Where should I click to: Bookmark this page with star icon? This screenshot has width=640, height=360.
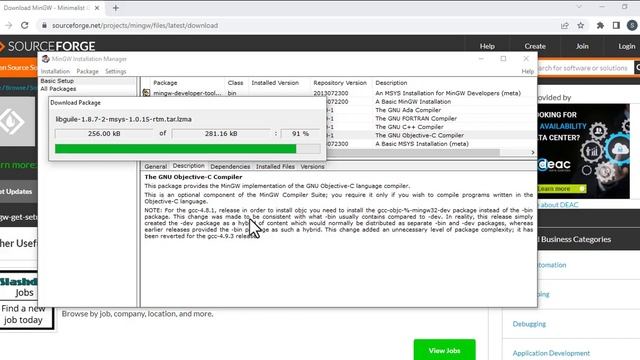coord(581,25)
